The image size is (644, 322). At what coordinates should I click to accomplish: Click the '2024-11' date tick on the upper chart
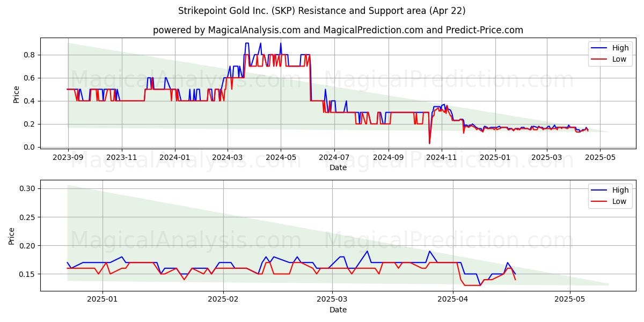pyautogui.click(x=442, y=158)
